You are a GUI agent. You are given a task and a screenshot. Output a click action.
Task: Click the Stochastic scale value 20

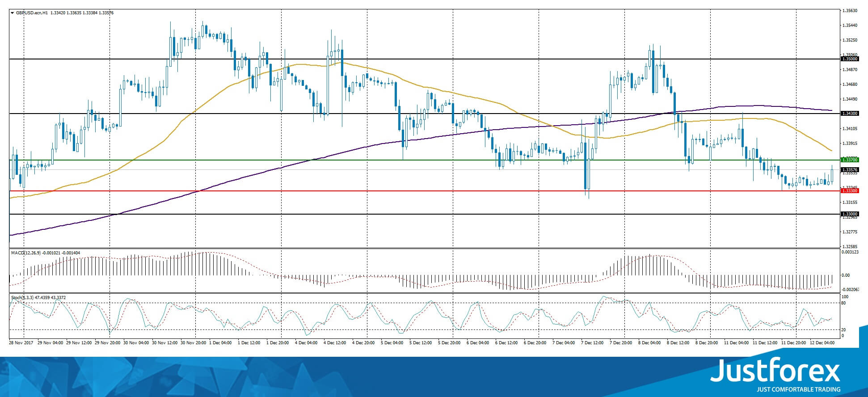[x=844, y=329]
